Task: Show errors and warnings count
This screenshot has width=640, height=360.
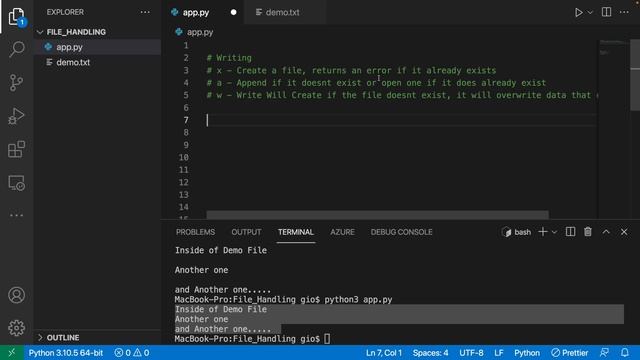Action: (x=132, y=353)
